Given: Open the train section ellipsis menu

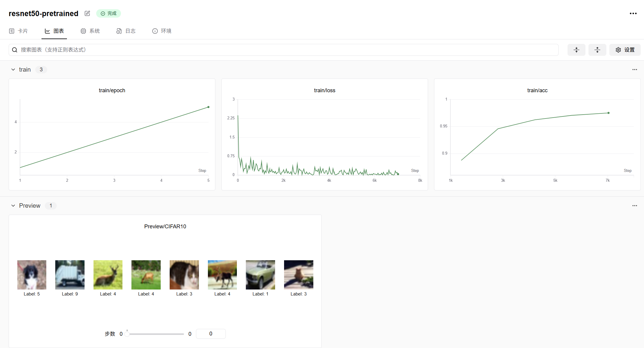Looking at the screenshot, I should pos(634,70).
